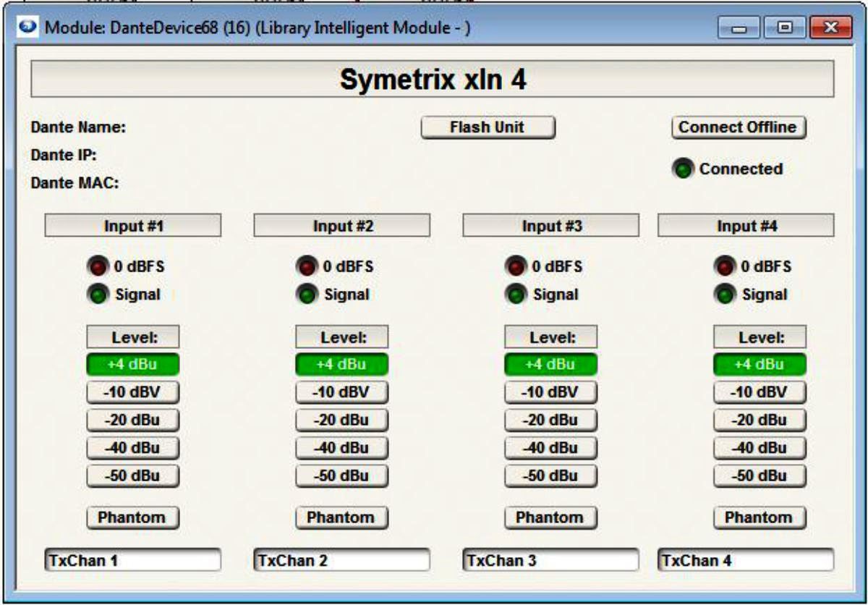Select -40 dBu level for Input #2

tap(342, 448)
